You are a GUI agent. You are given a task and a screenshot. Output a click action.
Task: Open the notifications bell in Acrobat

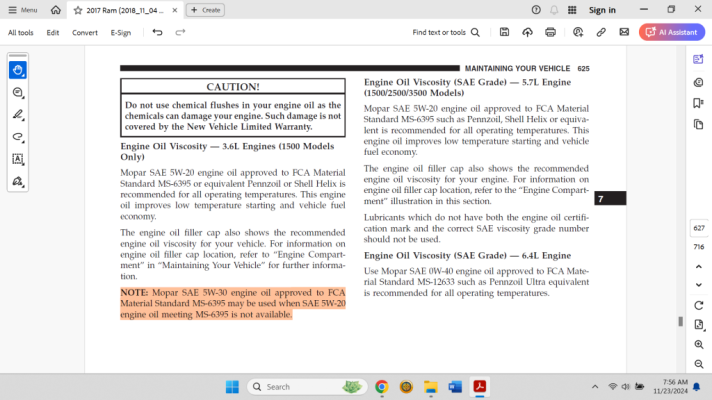pos(554,10)
